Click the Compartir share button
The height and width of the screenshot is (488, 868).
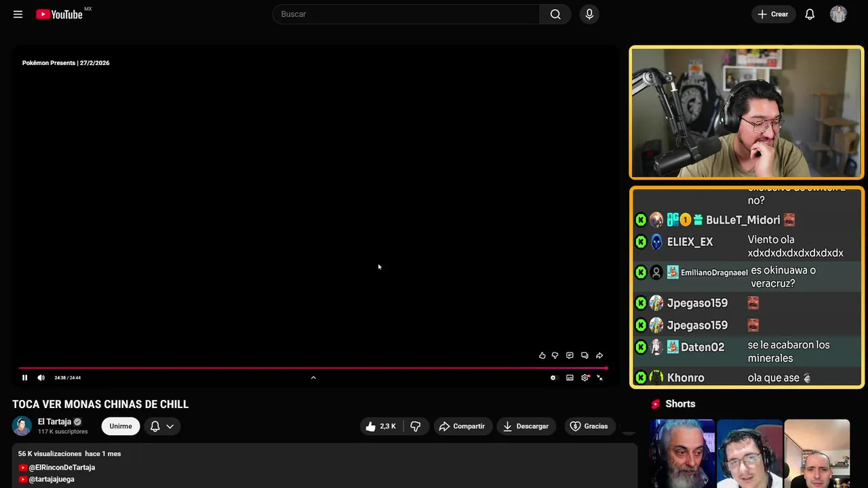[462, 426]
